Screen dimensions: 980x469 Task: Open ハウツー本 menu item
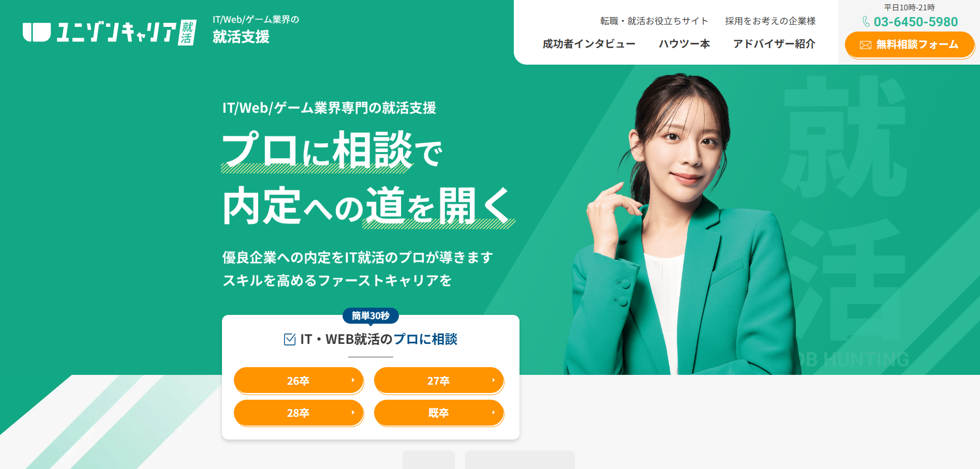point(684,44)
